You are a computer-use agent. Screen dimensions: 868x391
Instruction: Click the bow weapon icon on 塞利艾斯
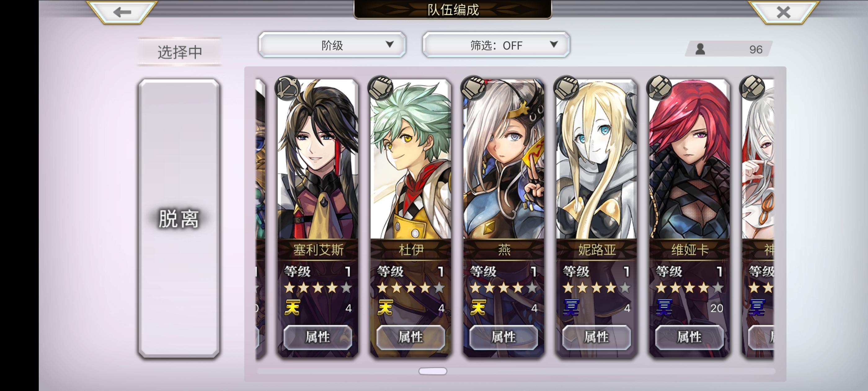[x=287, y=88]
